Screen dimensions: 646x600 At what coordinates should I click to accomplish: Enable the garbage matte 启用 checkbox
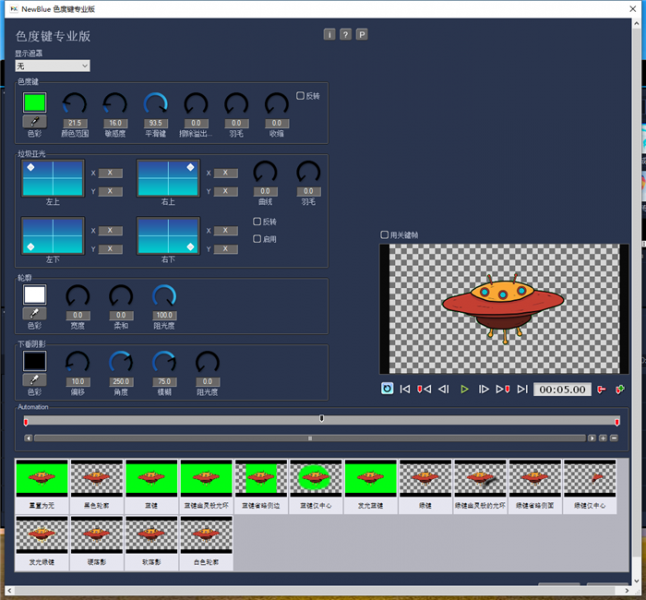pyautogui.click(x=257, y=239)
